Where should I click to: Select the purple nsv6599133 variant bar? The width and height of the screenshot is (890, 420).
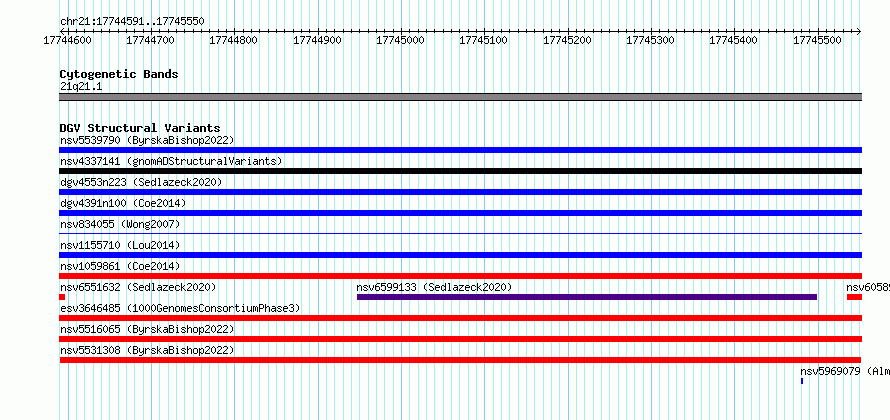tap(587, 297)
